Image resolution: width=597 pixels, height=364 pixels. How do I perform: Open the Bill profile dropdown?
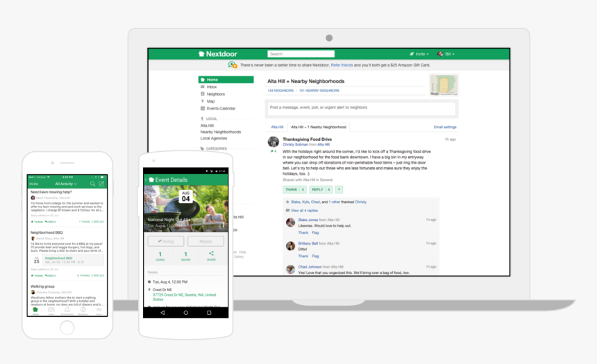coord(446,54)
